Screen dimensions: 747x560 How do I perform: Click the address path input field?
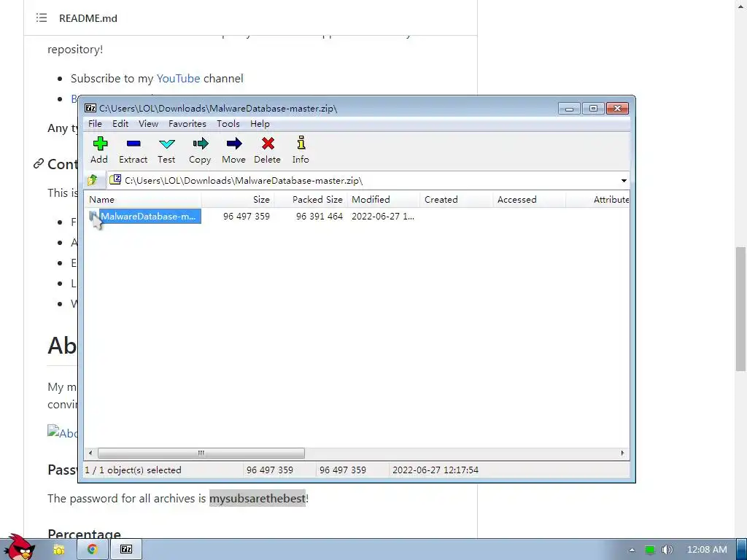[362, 181]
